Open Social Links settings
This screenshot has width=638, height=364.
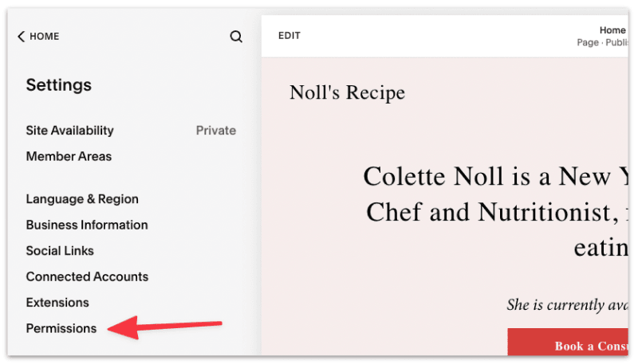pos(60,251)
